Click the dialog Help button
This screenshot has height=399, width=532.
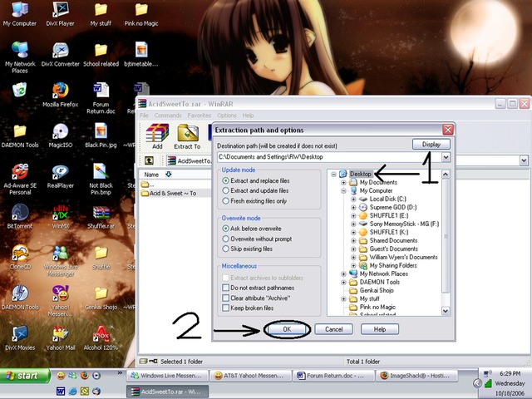[380, 329]
